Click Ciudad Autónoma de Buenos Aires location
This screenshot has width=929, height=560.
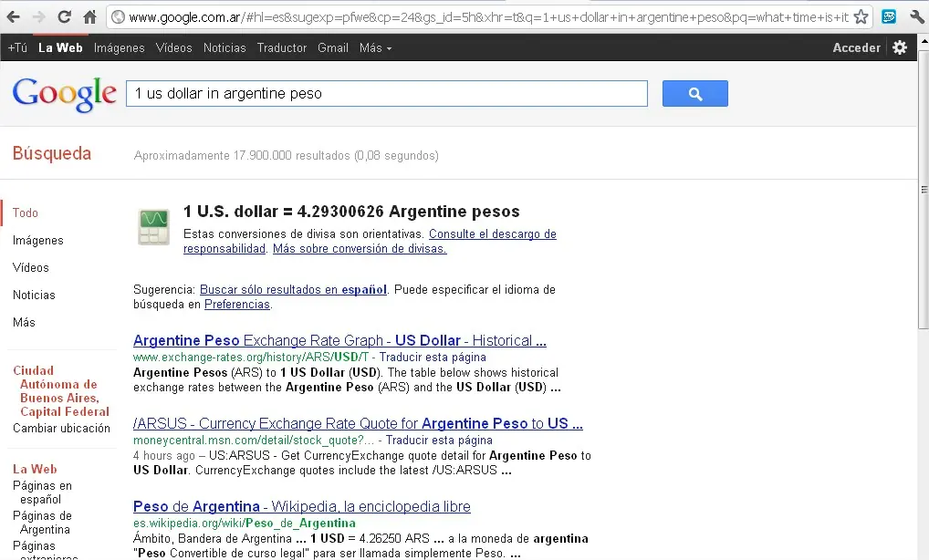[61, 391]
